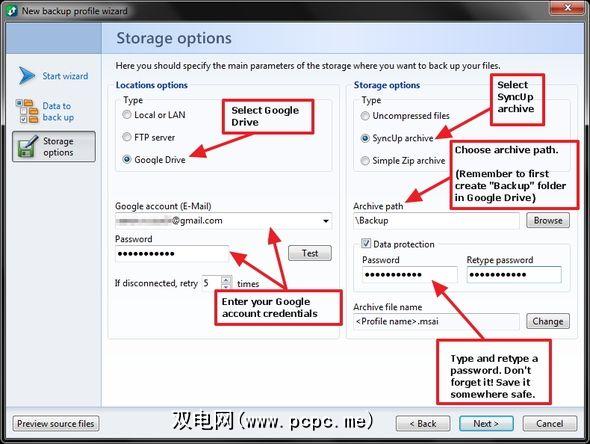
Task: Open Start wizard step in sidebar
Action: pyautogui.click(x=65, y=76)
